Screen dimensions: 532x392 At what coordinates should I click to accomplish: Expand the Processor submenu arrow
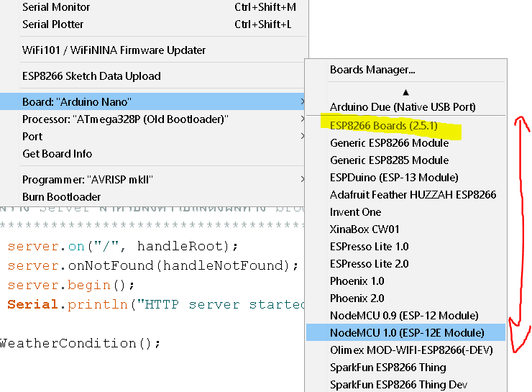coord(302,119)
